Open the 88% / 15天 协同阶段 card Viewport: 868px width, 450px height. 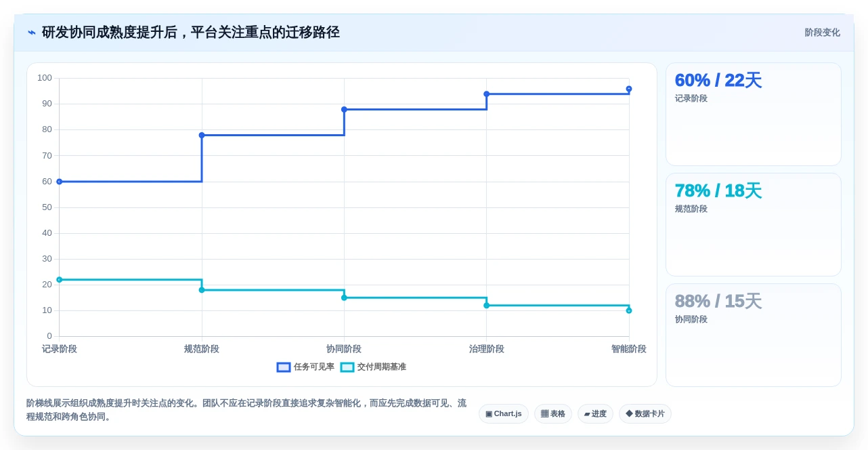click(754, 335)
